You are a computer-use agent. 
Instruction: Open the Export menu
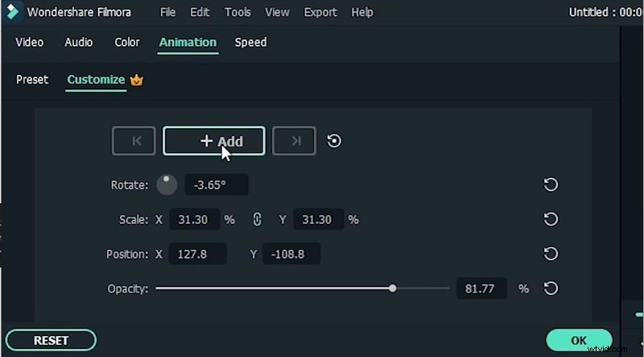[x=320, y=12]
